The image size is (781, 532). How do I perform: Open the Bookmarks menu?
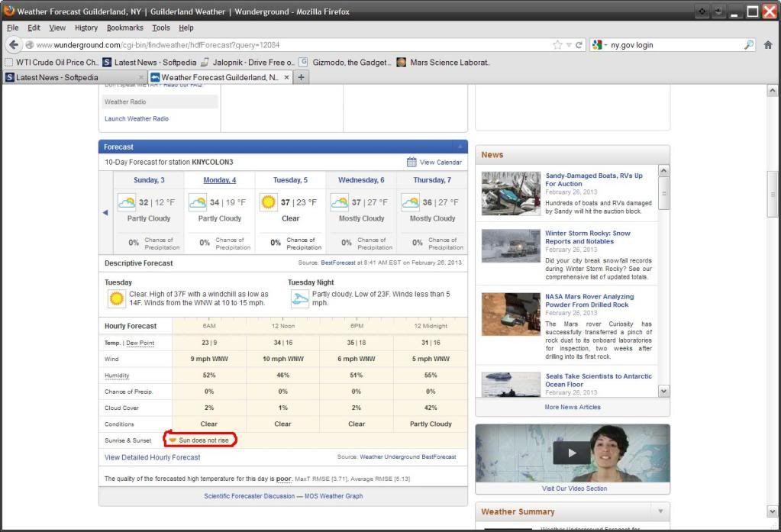pyautogui.click(x=124, y=28)
